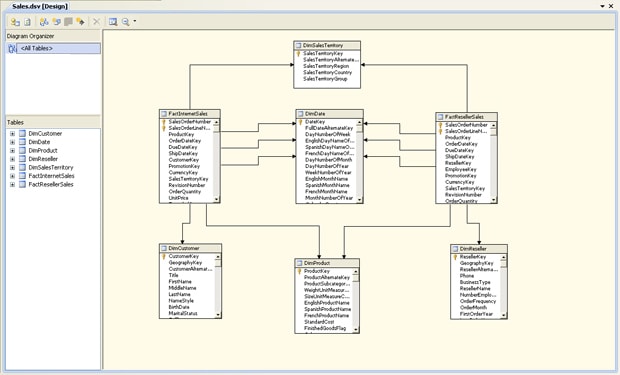Select SalesTerritoryRegion column in DimSalesTerritory

[326, 66]
